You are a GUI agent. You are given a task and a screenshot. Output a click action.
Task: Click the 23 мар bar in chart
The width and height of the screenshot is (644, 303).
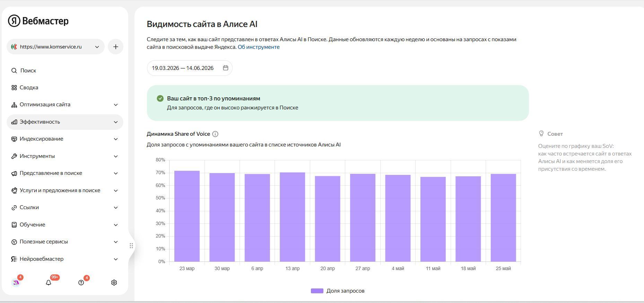tap(187, 216)
